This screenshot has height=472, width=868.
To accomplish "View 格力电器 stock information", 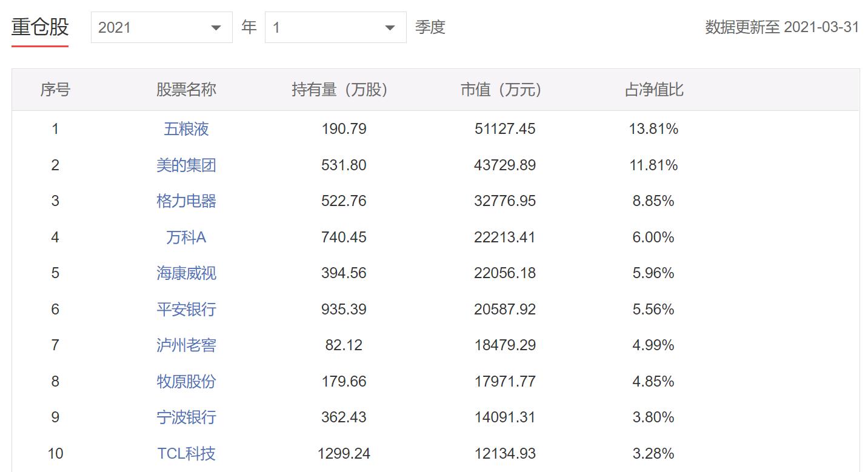I will coord(186,201).
